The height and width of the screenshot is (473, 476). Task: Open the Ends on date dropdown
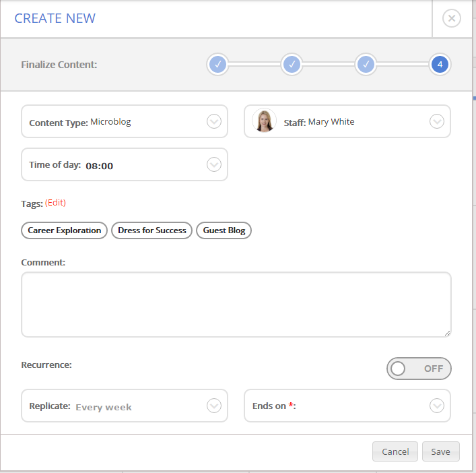[x=436, y=406]
